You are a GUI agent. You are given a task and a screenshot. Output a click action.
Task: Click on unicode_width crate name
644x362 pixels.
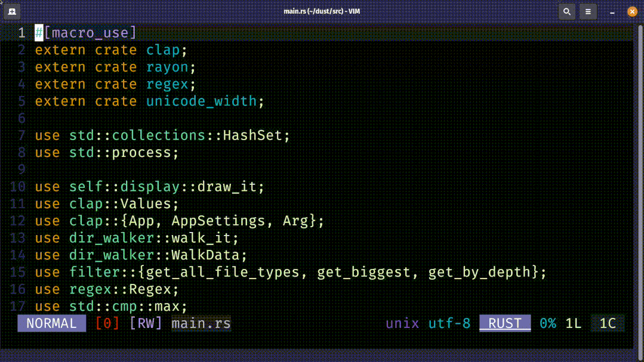(x=201, y=101)
